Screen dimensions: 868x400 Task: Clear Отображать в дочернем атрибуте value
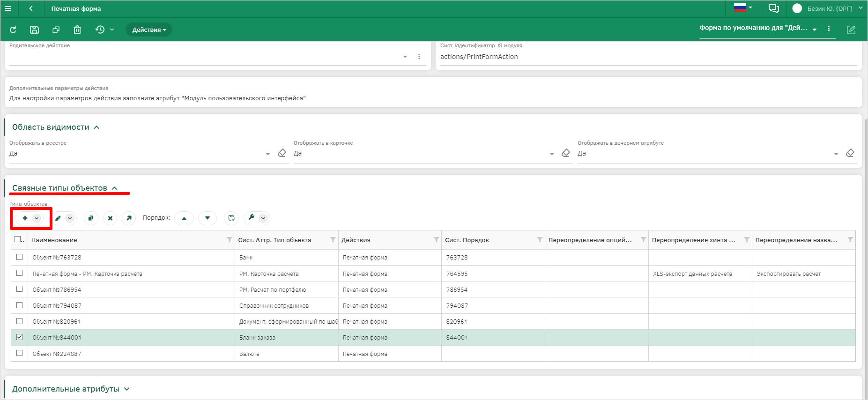(x=850, y=153)
